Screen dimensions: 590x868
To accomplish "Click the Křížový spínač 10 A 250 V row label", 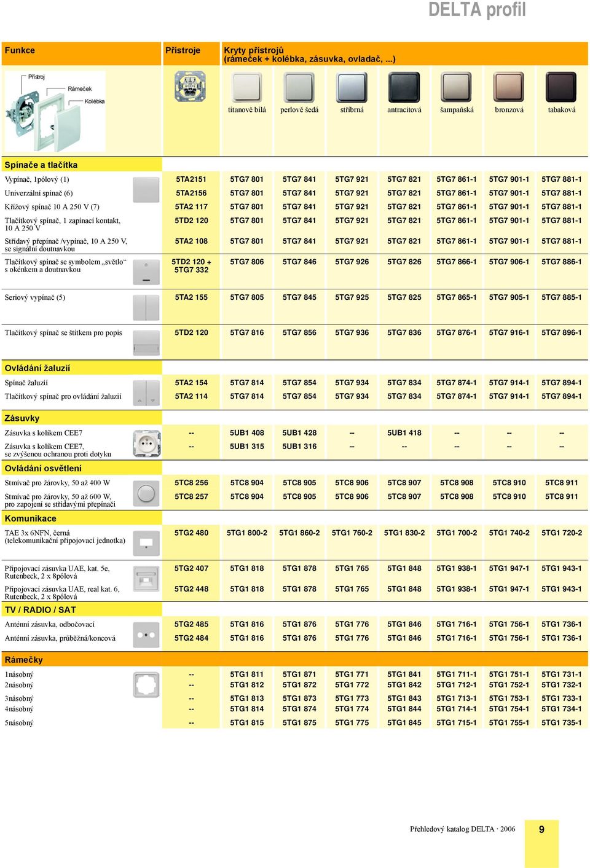I will 52,207.
